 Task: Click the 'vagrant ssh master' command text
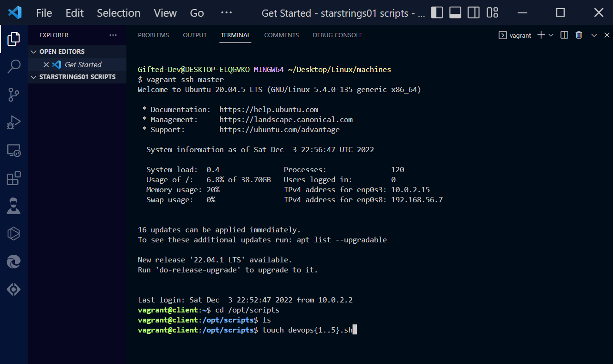tap(185, 80)
